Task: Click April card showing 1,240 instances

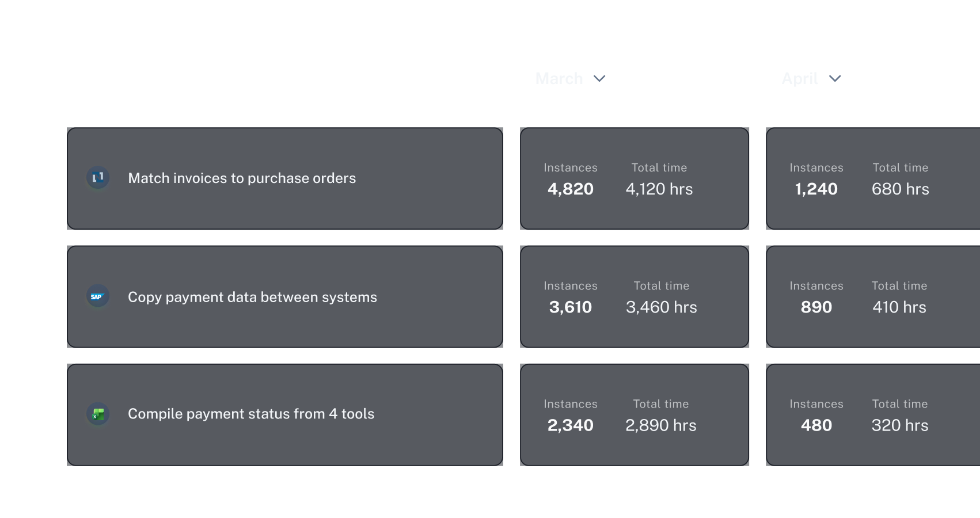Action: coord(872,178)
